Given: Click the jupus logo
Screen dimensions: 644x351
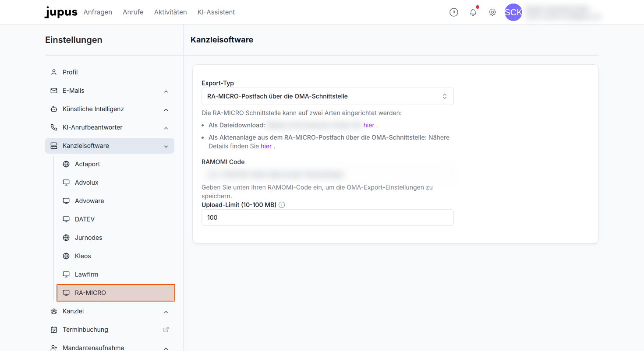Looking at the screenshot, I should click(61, 12).
